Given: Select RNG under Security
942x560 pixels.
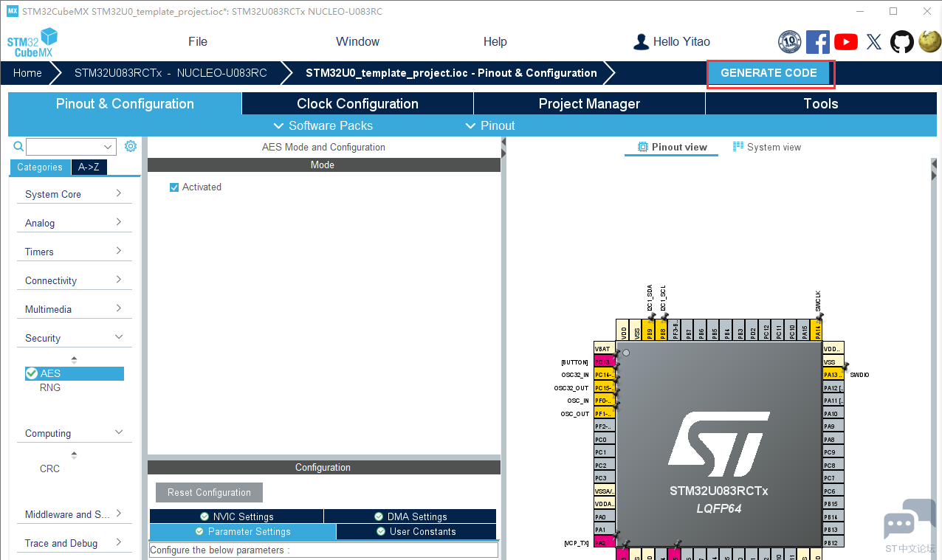Looking at the screenshot, I should tap(50, 387).
